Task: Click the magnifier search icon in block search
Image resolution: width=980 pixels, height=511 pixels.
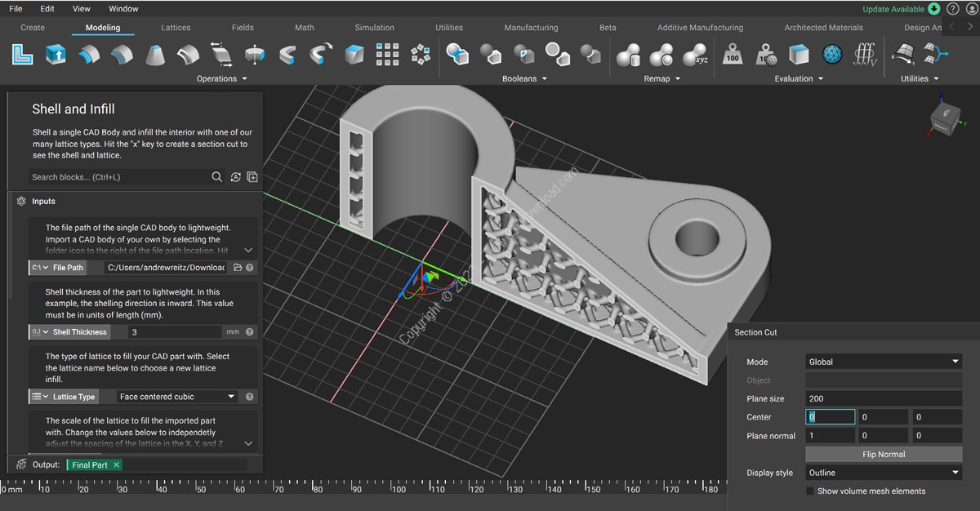Action: point(217,176)
